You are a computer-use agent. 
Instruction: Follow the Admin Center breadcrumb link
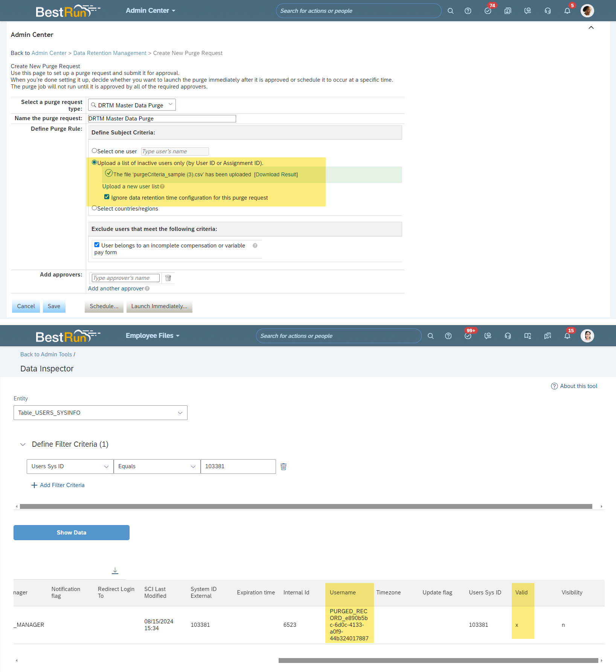(x=49, y=53)
